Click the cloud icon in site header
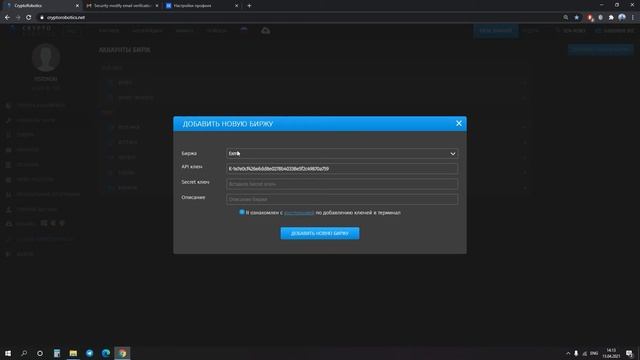 click(265, 31)
